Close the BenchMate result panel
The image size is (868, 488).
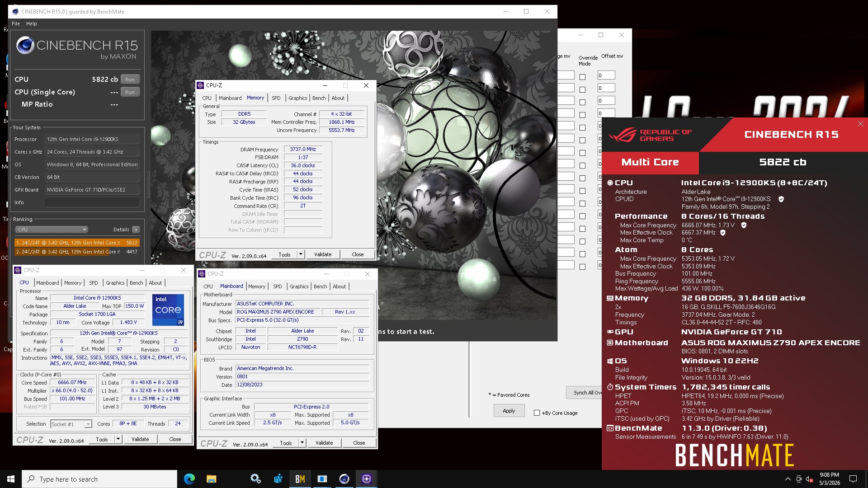(x=861, y=124)
